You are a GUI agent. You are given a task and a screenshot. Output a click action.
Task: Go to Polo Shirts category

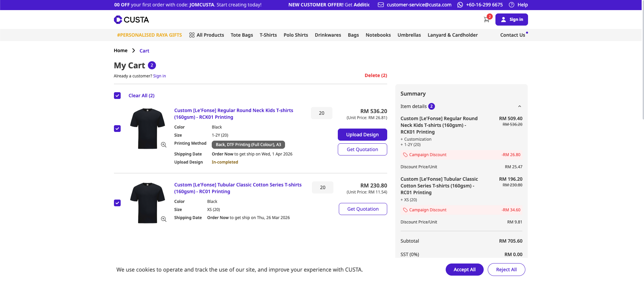[x=296, y=35]
